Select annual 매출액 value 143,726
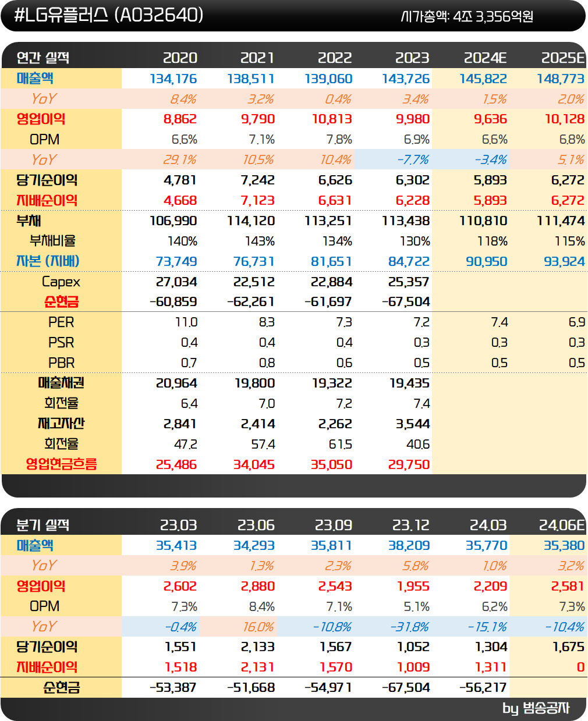Screen dimensions: 588x721 pos(406,79)
